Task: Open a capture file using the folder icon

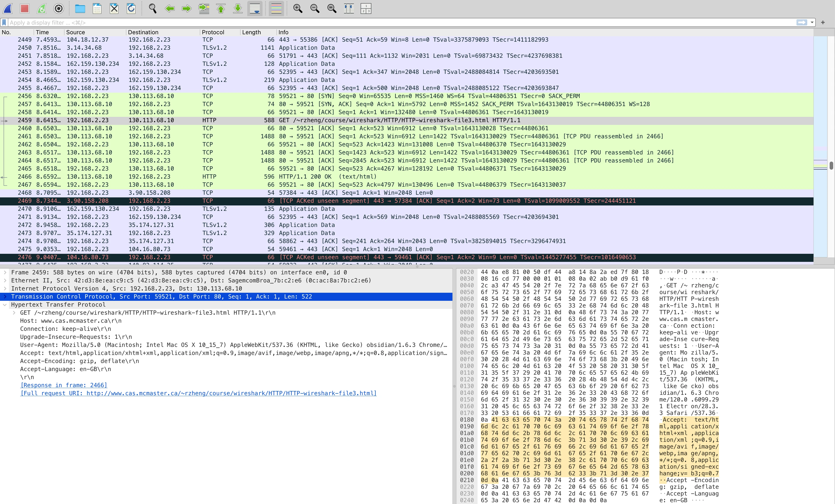Action: [x=80, y=9]
